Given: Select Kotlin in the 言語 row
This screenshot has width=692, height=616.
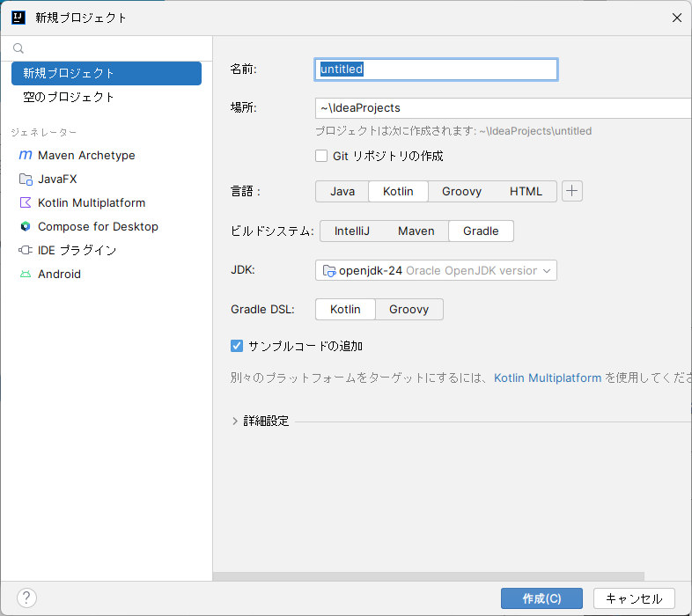Looking at the screenshot, I should click(398, 192).
